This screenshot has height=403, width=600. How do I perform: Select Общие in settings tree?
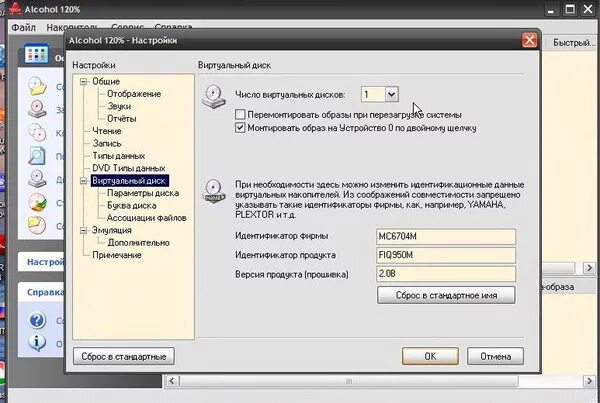pyautogui.click(x=106, y=82)
